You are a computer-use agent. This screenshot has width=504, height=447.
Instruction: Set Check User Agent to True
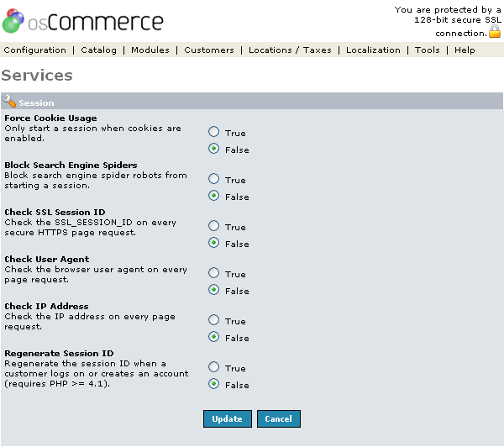(x=213, y=273)
